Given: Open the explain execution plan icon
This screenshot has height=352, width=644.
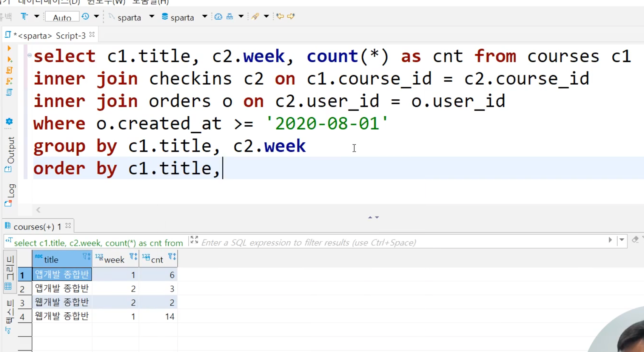Looking at the screenshot, I should [x=9, y=92].
